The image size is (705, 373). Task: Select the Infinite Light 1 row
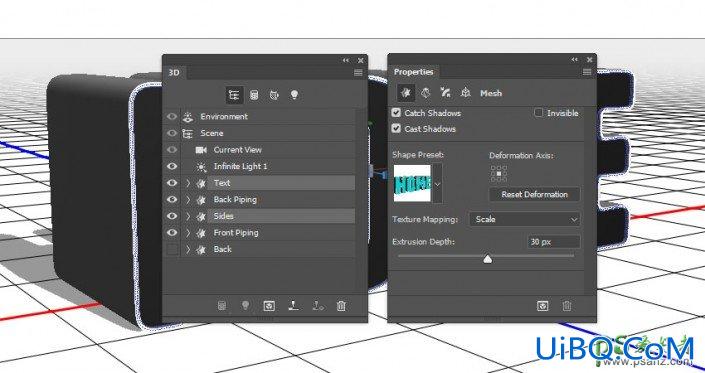[x=268, y=166]
